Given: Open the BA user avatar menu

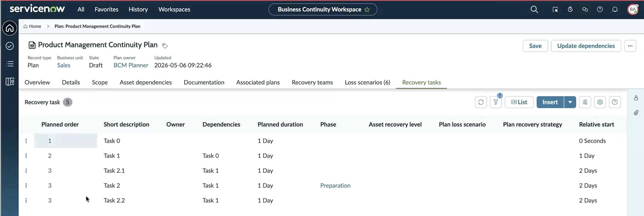Looking at the screenshot, I should [633, 10].
